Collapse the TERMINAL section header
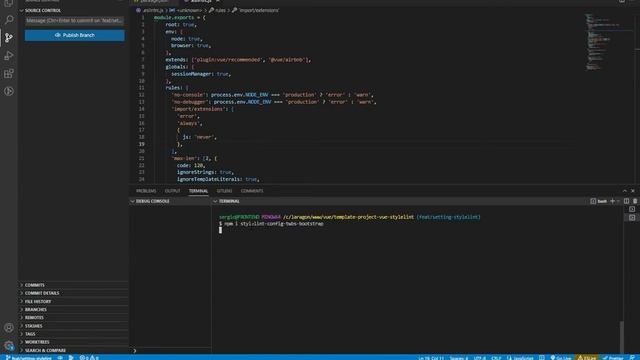The width and height of the screenshot is (640, 360). (229, 201)
